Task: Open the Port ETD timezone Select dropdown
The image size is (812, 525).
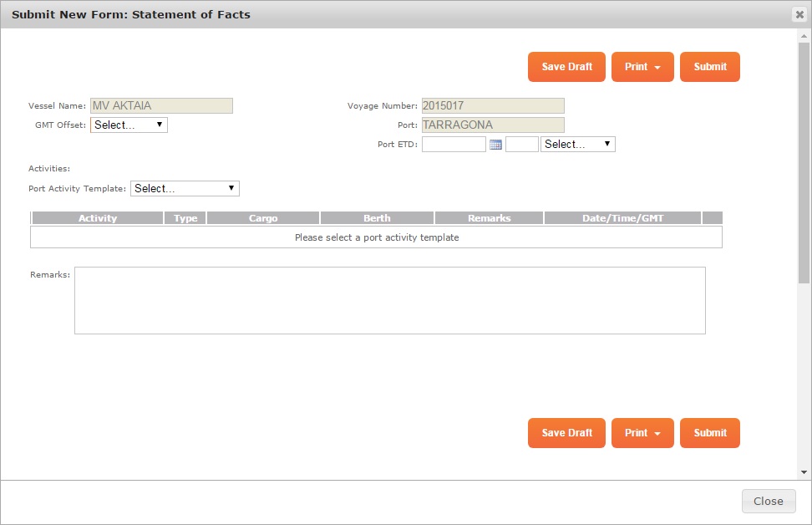Action: coord(577,144)
